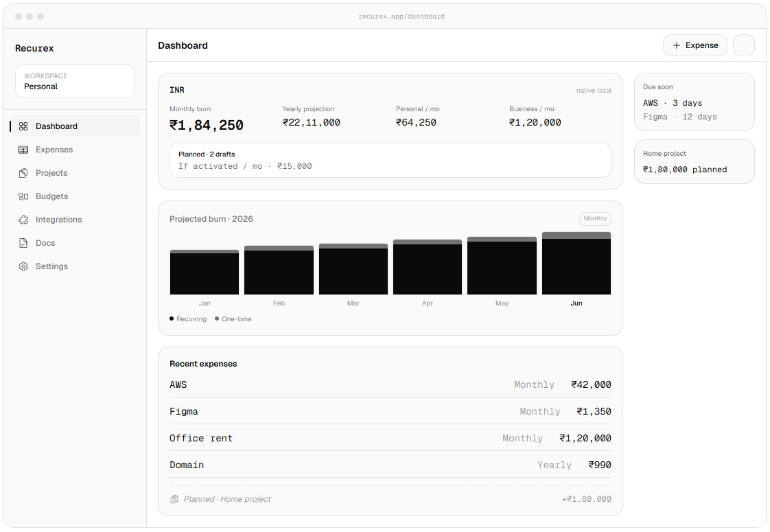Open the Integrations section
770x532 pixels.
[x=75, y=220]
